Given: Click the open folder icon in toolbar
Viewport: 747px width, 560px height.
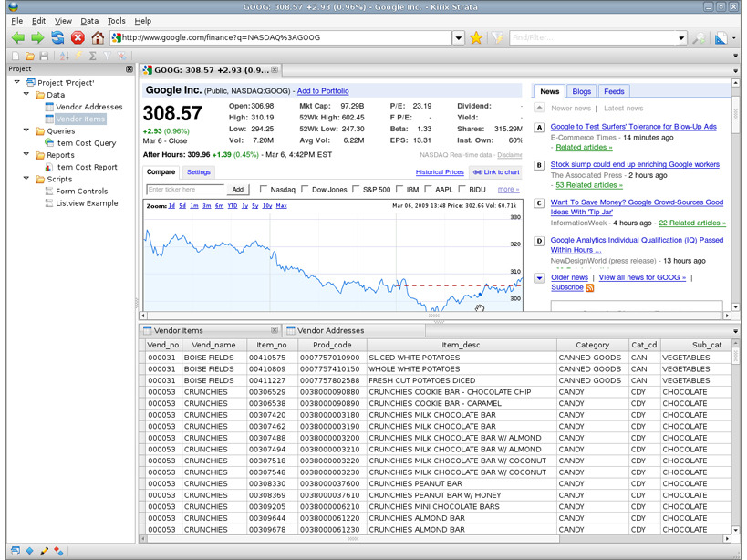Looking at the screenshot, I should coord(29,57).
